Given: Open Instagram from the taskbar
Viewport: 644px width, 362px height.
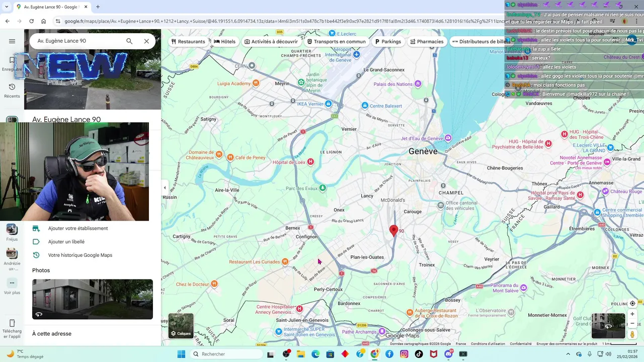Looking at the screenshot, I should pyautogui.click(x=404, y=354).
